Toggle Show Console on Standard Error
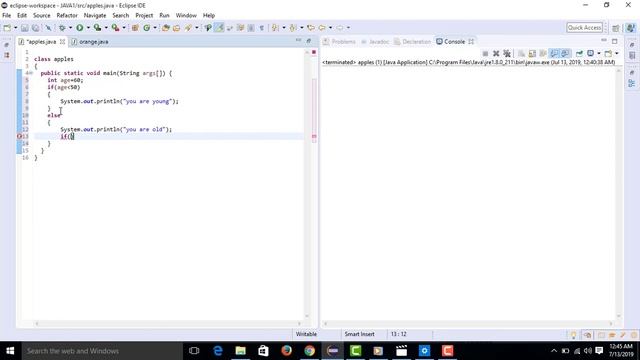640x360 pixels. [x=565, y=53]
